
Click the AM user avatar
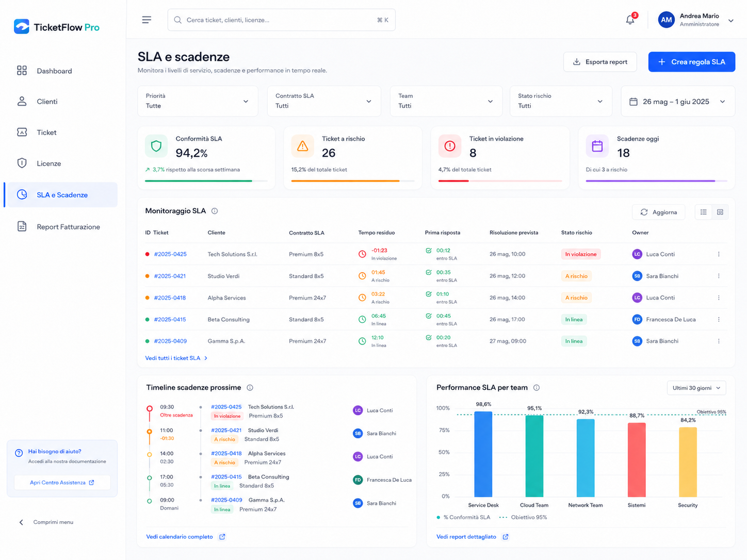pyautogui.click(x=666, y=20)
